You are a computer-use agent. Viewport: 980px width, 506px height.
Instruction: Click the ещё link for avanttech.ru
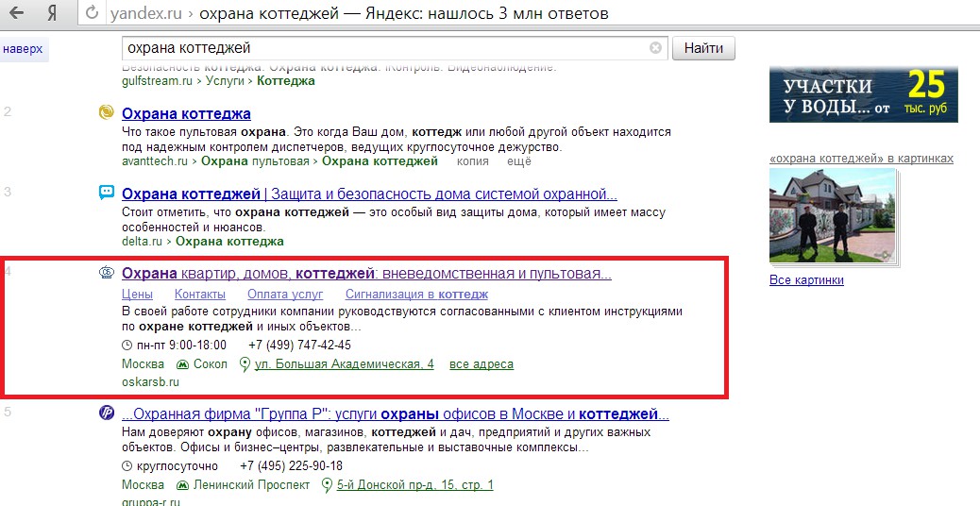pyautogui.click(x=519, y=161)
